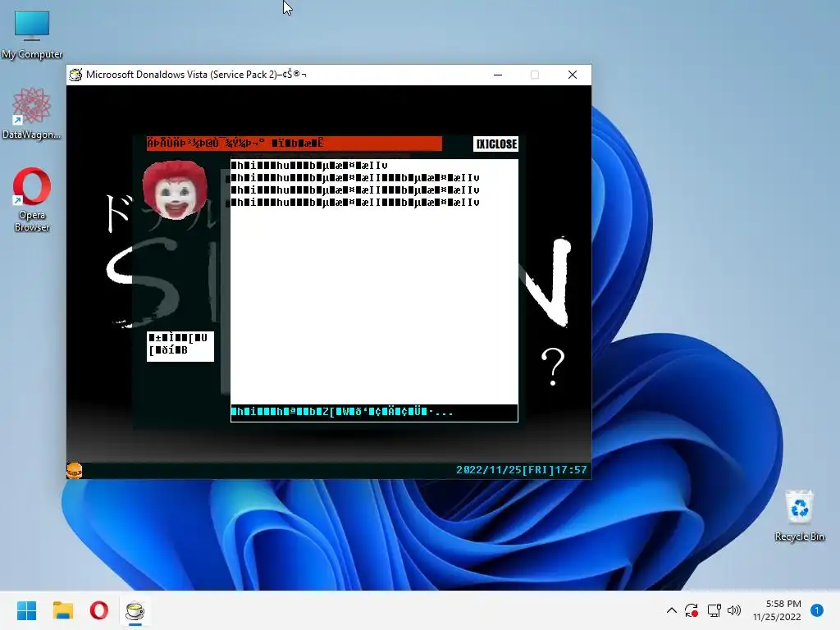Viewport: 840px width, 630px height.
Task: Open network status tray icon
Action: 714,610
